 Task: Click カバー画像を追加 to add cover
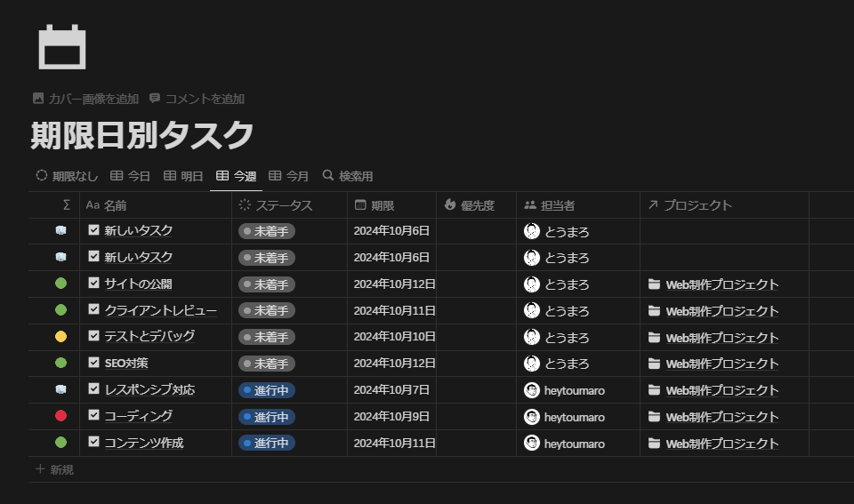(x=85, y=99)
